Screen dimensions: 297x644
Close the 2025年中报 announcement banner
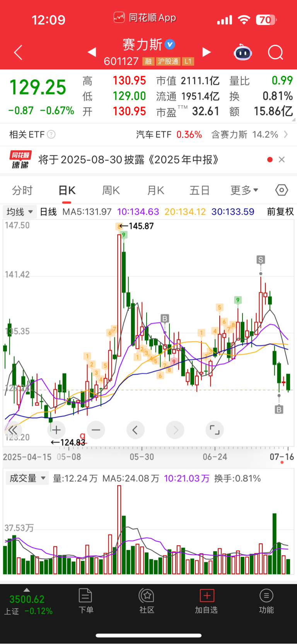(282, 160)
